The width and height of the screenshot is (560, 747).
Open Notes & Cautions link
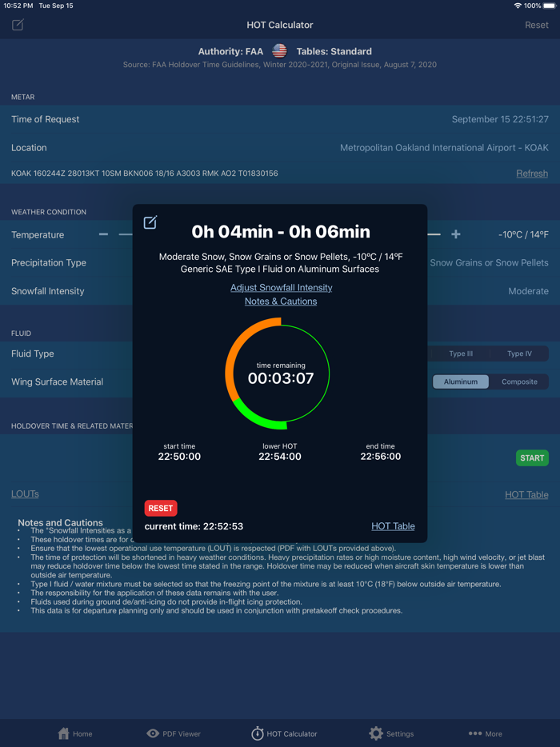[281, 302]
